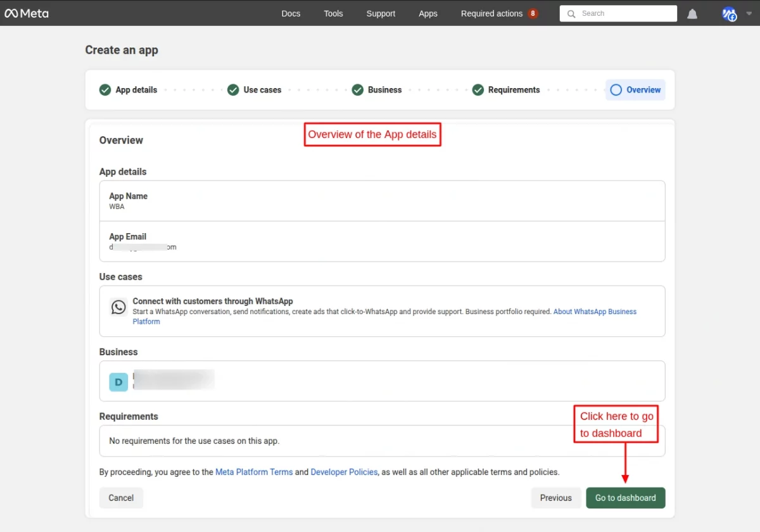Click the WhatsApp icon in the use case card

click(x=118, y=307)
